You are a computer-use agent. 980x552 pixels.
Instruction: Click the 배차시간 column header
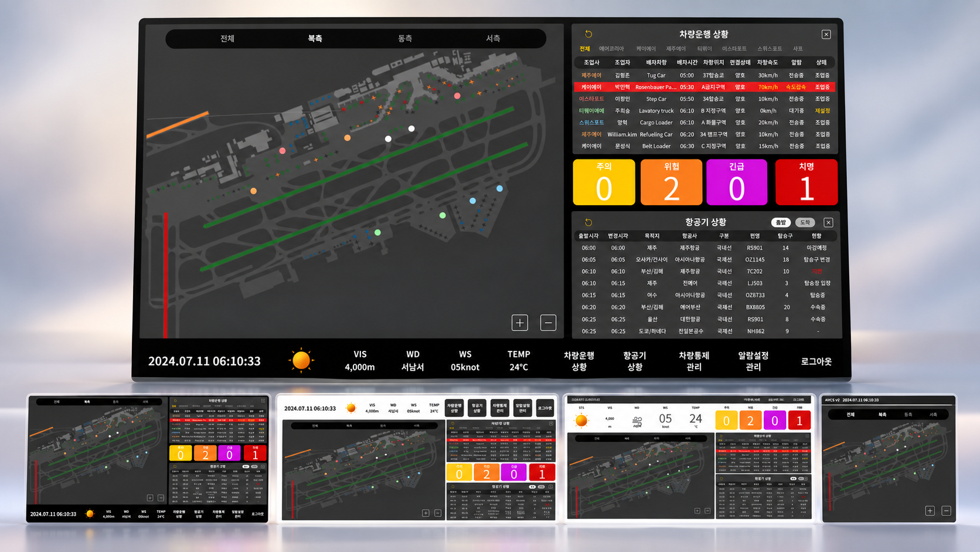click(x=687, y=62)
